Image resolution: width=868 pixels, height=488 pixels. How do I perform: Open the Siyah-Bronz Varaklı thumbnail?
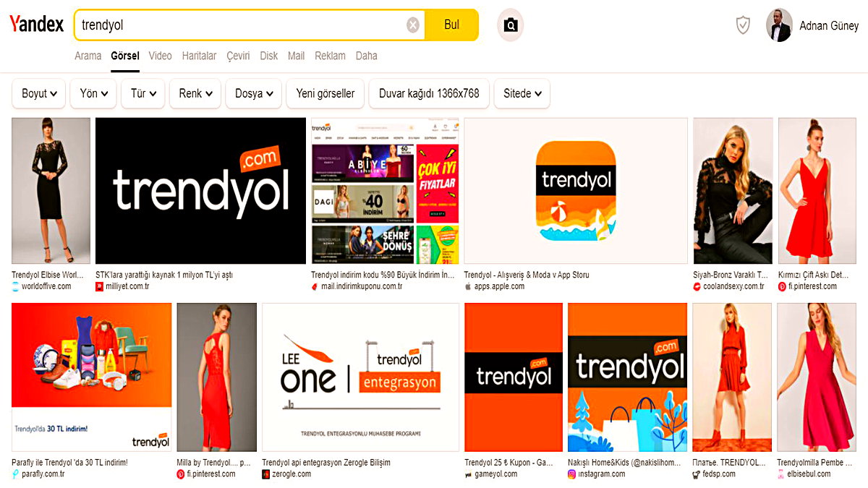pyautogui.click(x=733, y=191)
